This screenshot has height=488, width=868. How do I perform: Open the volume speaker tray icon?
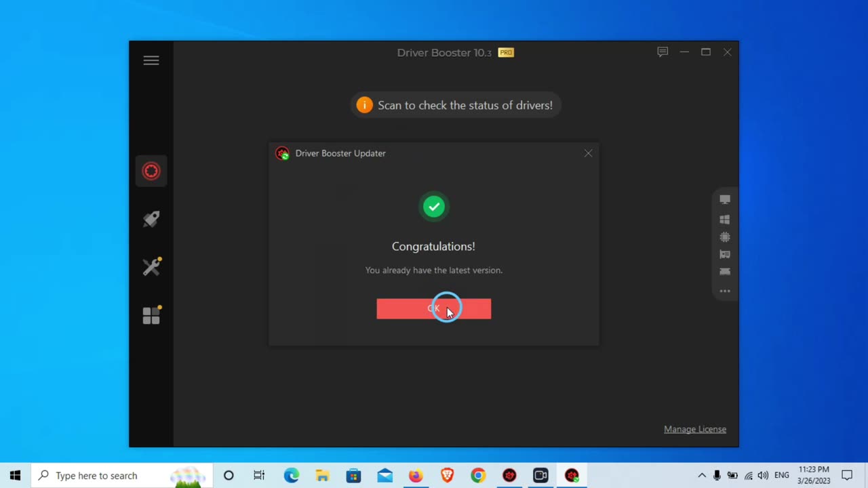click(763, 475)
